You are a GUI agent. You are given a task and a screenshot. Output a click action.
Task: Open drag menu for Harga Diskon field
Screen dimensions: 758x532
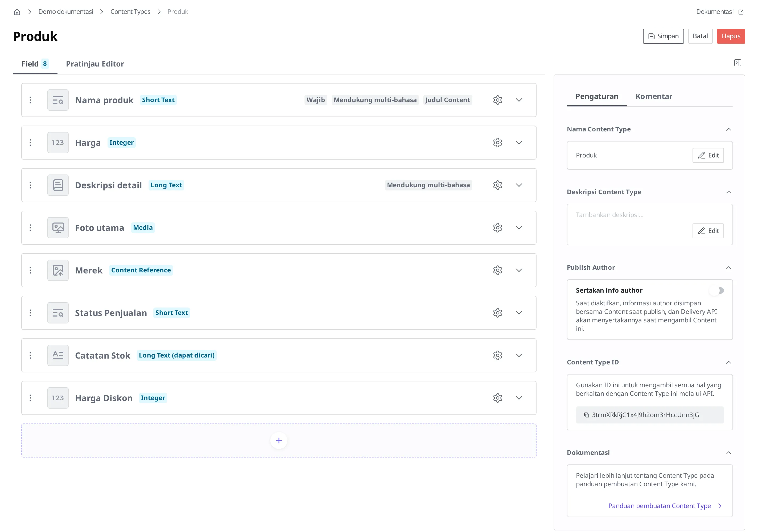(30, 398)
